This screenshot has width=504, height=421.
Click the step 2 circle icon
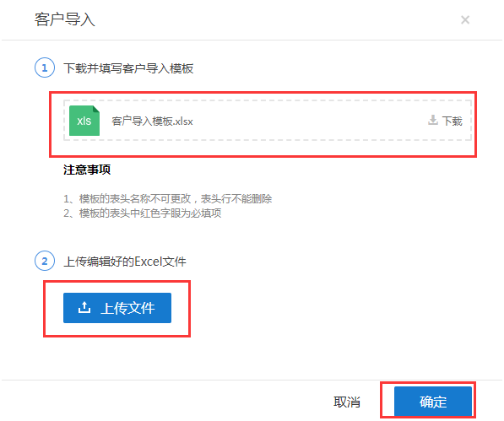coord(45,261)
